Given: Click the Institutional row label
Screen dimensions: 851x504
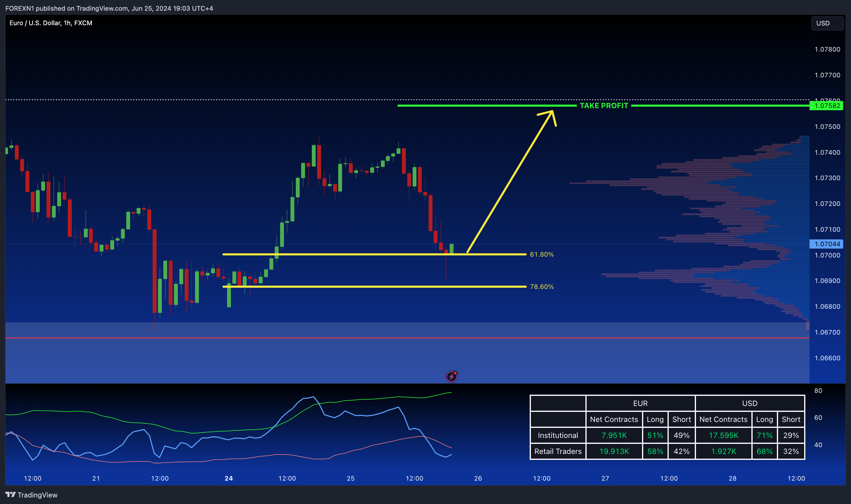Looking at the screenshot, I should click(558, 435).
